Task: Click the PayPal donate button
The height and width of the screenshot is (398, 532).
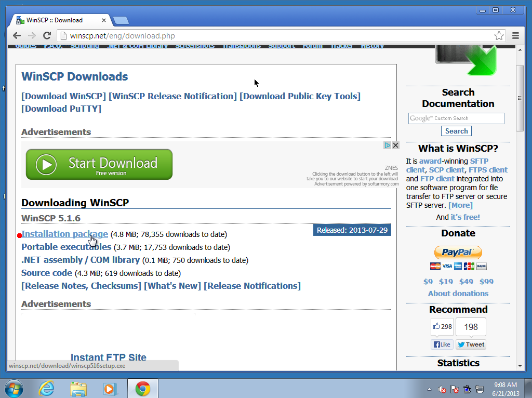Action: point(458,252)
